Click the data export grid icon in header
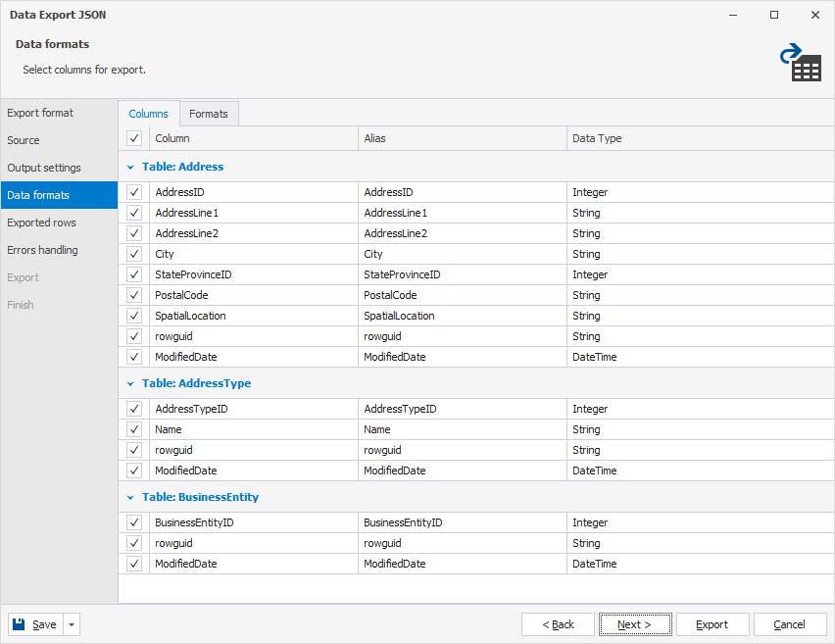Viewport: 835px width, 644px height. pos(801,63)
